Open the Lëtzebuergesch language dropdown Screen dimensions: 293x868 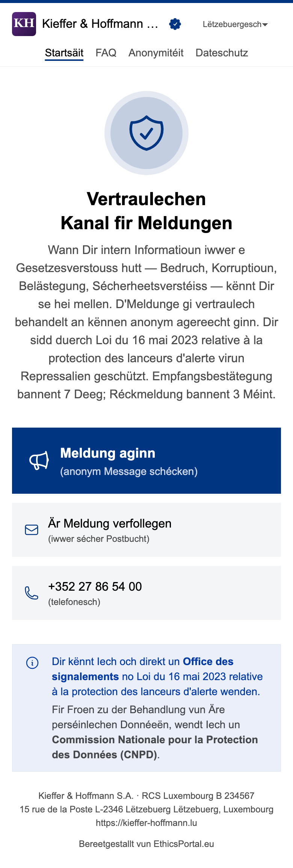point(232,24)
